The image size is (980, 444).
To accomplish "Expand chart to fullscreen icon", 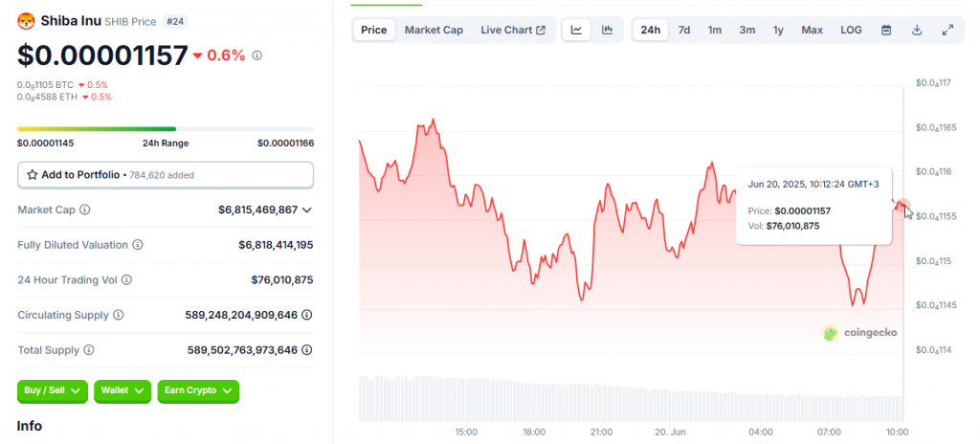I will click(x=947, y=30).
